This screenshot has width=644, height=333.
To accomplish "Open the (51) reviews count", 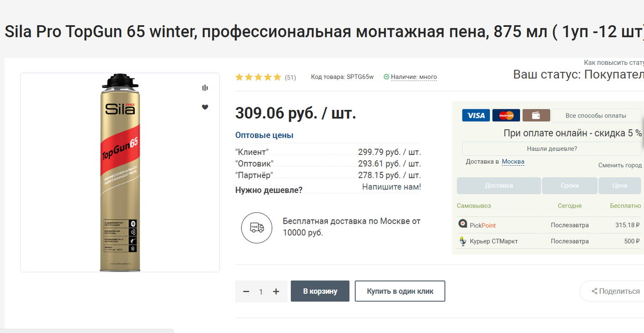I will [290, 77].
